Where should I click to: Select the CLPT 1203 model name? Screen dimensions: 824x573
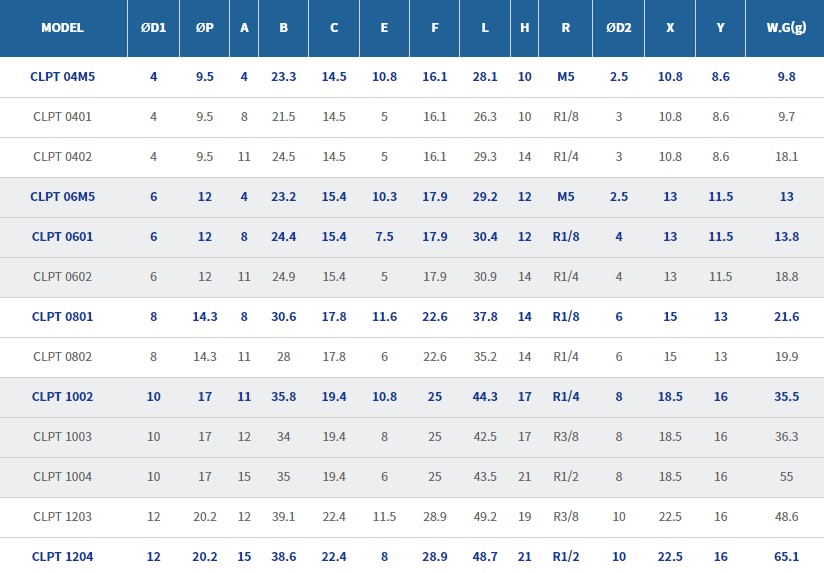62,517
